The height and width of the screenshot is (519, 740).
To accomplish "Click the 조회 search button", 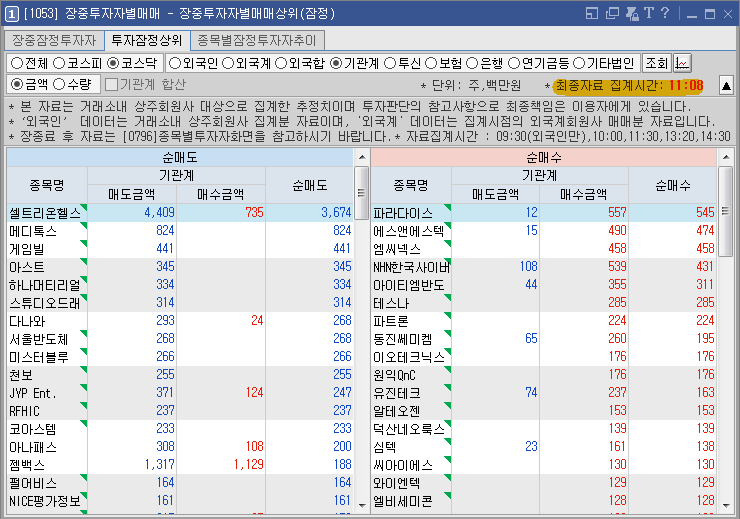I will pos(656,63).
